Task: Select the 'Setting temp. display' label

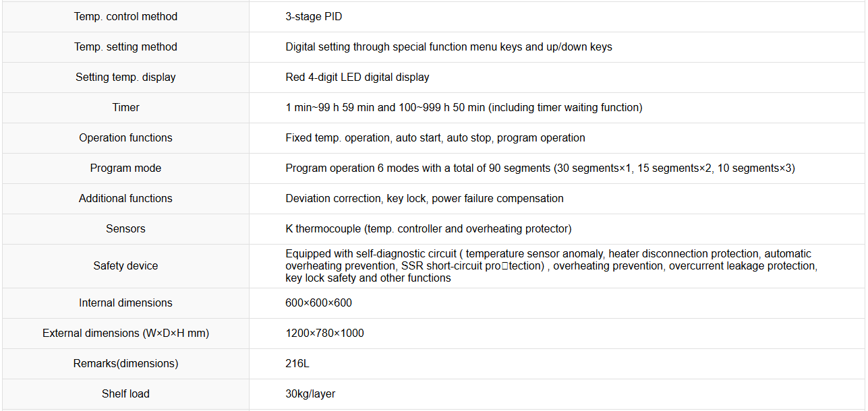Action: (x=125, y=77)
